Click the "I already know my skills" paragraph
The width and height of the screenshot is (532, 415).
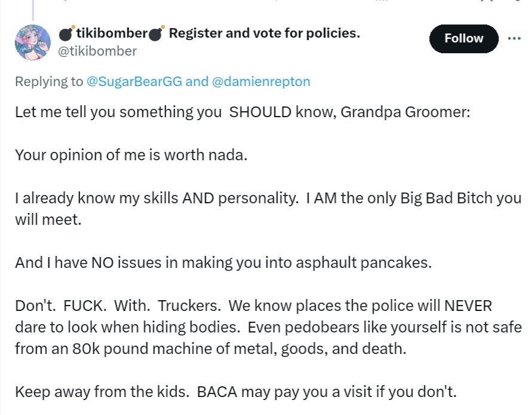(x=268, y=198)
